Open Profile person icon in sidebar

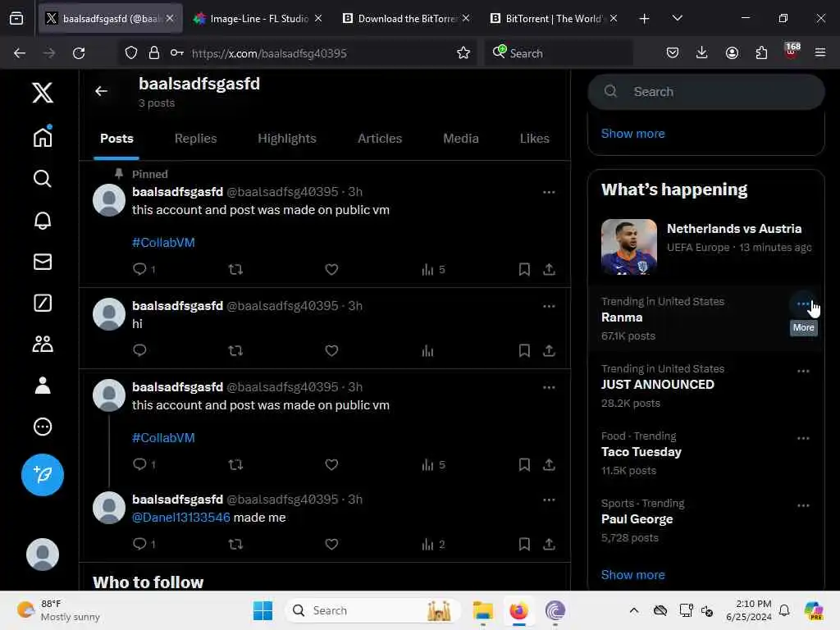(x=43, y=386)
